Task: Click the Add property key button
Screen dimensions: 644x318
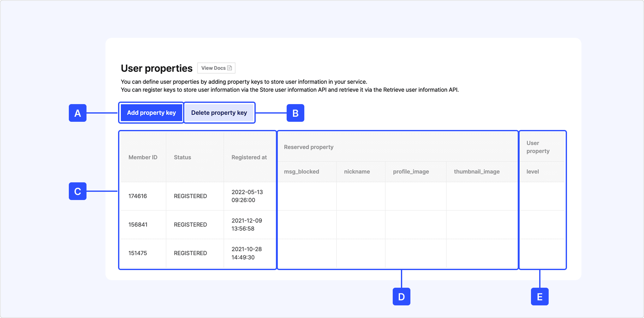Action: coord(151,113)
